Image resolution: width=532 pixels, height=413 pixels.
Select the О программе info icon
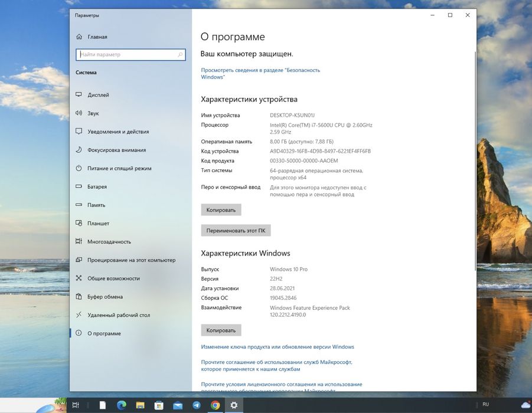79,333
